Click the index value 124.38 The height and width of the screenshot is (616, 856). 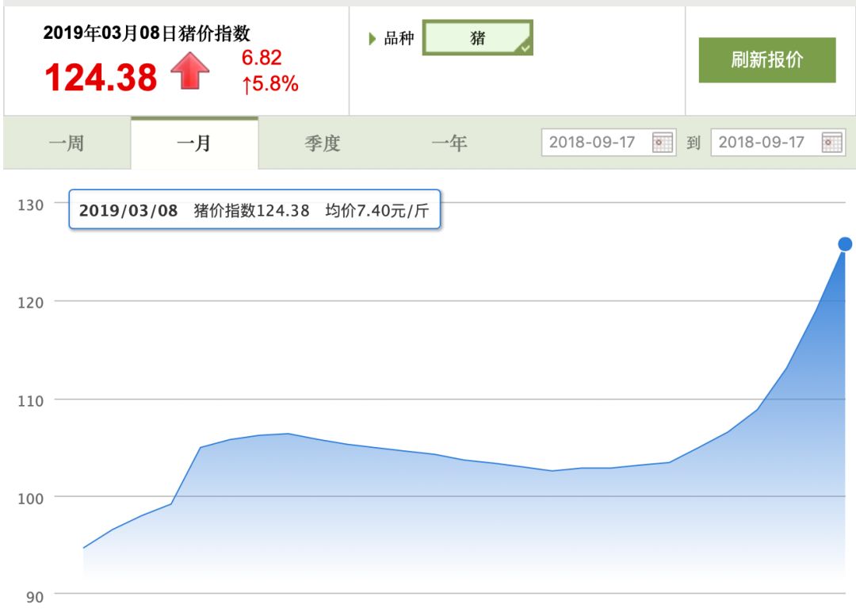101,77
